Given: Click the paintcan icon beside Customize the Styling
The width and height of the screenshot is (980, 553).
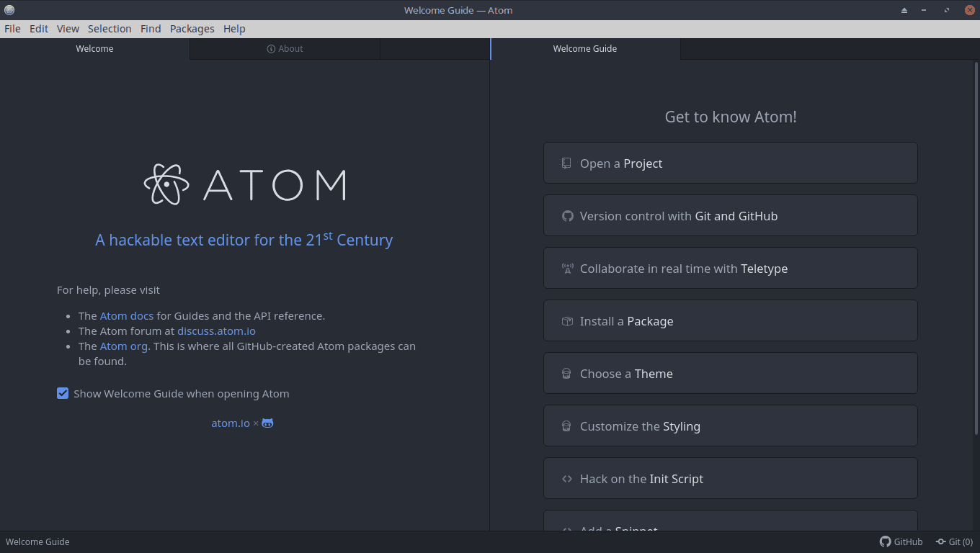Looking at the screenshot, I should click(566, 426).
